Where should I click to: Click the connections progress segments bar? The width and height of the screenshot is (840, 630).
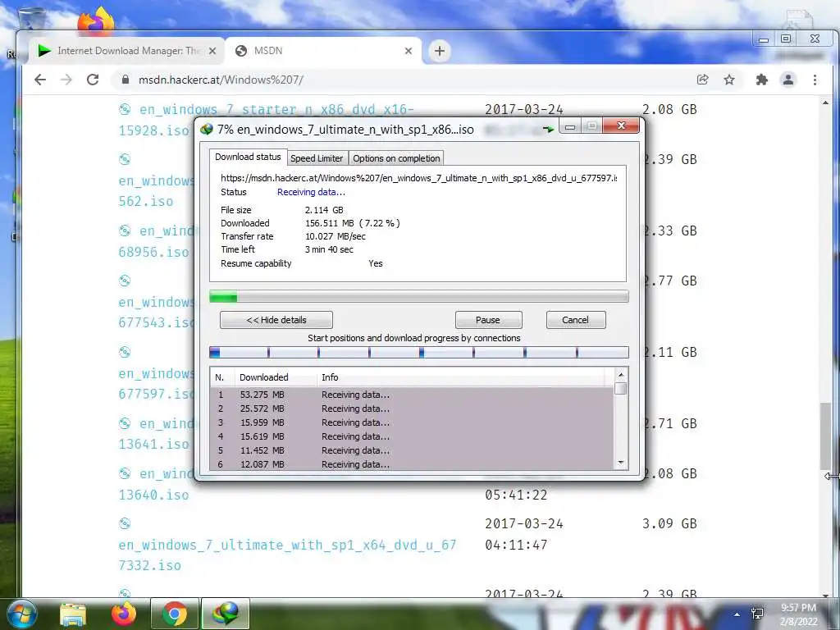(x=419, y=353)
